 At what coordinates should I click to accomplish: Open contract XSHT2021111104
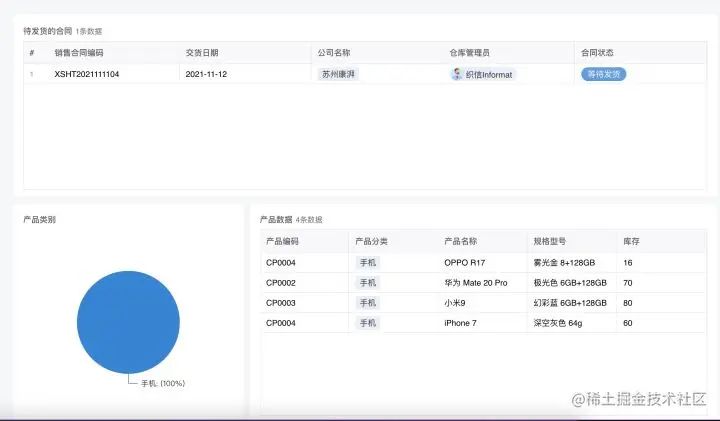point(87,74)
